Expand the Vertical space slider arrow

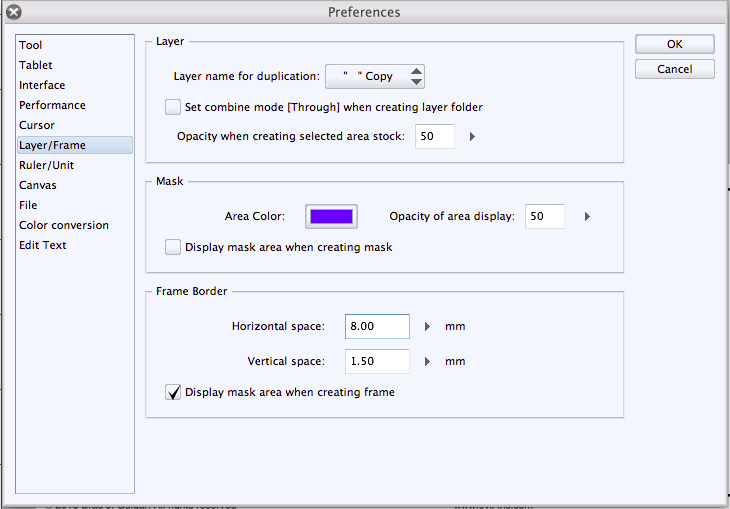(x=427, y=361)
